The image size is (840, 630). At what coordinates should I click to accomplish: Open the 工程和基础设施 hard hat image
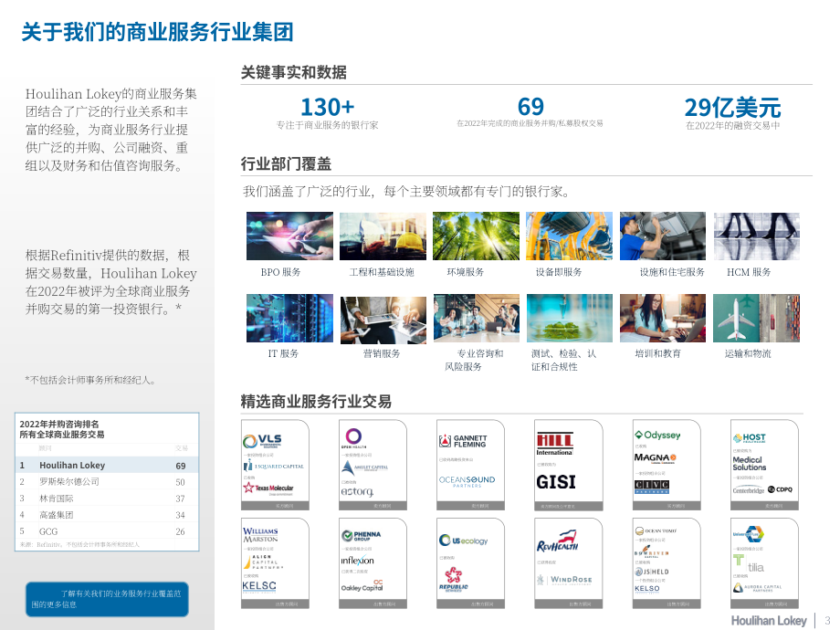[x=383, y=236]
